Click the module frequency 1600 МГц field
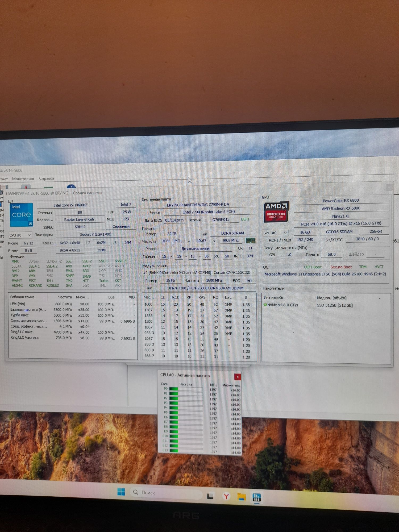The height and width of the screenshot is (532, 399). tap(214, 280)
